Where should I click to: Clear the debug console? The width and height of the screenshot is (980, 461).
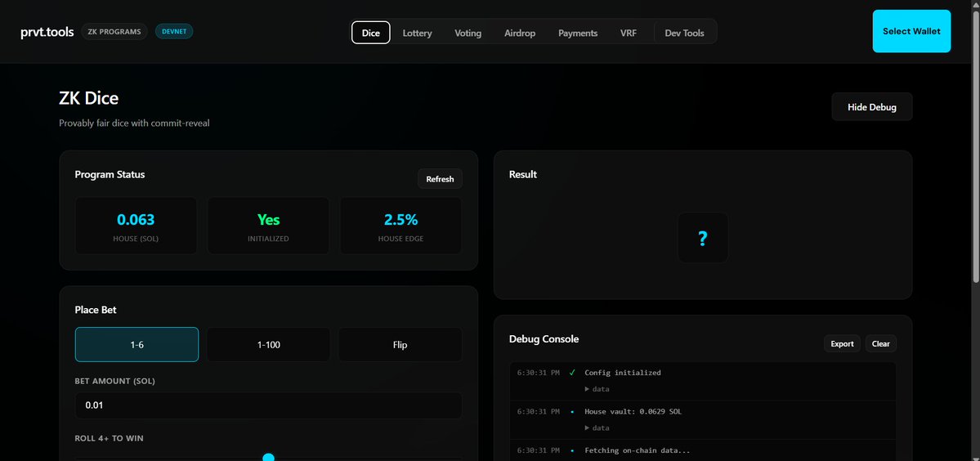click(880, 343)
